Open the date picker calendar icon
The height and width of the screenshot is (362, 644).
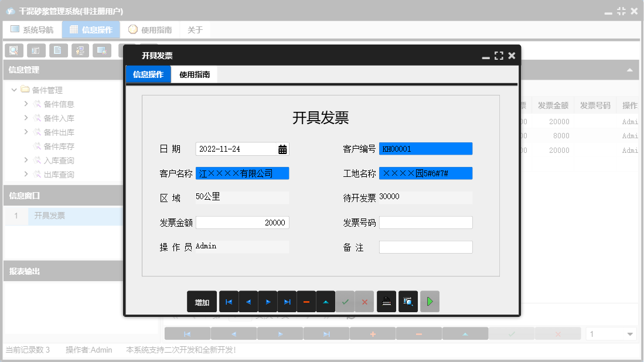coord(282,149)
